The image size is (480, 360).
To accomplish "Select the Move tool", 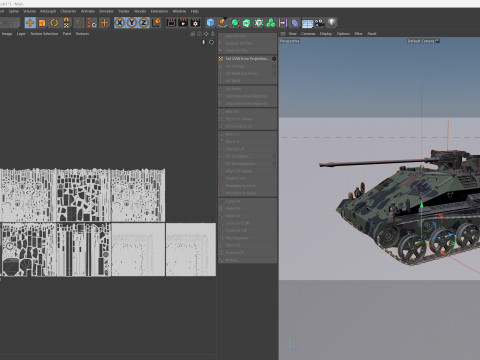I will 30,23.
